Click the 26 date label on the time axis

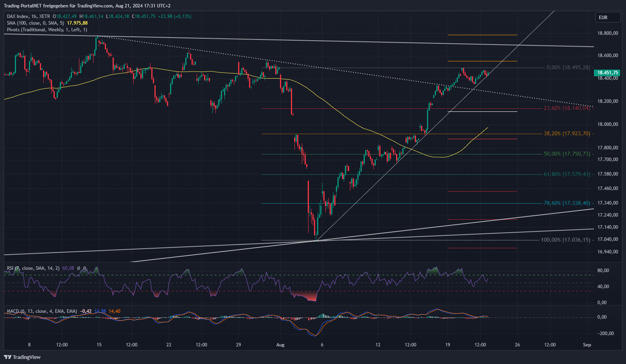(x=517, y=345)
